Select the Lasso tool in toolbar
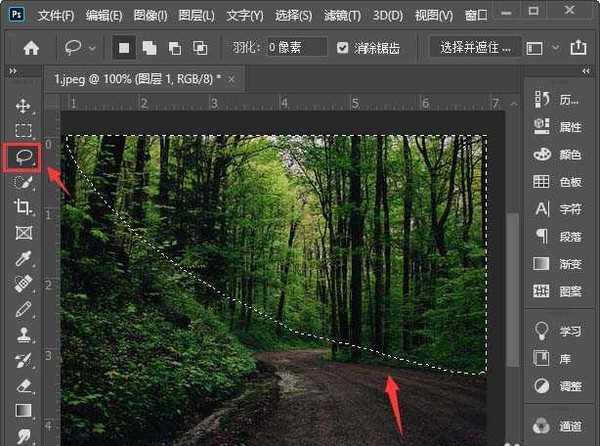 (23, 156)
